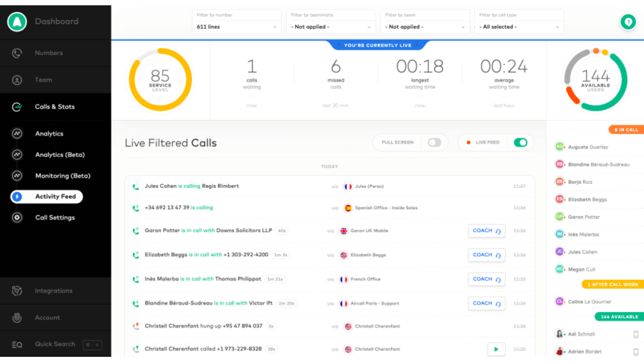The width and height of the screenshot is (644, 362).
Task: Click Regis Rimbert name in first call
Action: 220,186
